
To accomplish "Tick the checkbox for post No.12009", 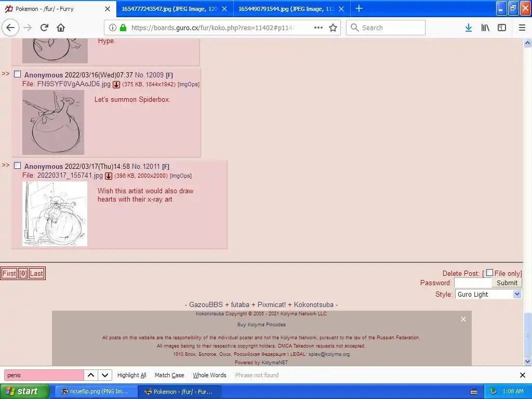I will pos(17,74).
